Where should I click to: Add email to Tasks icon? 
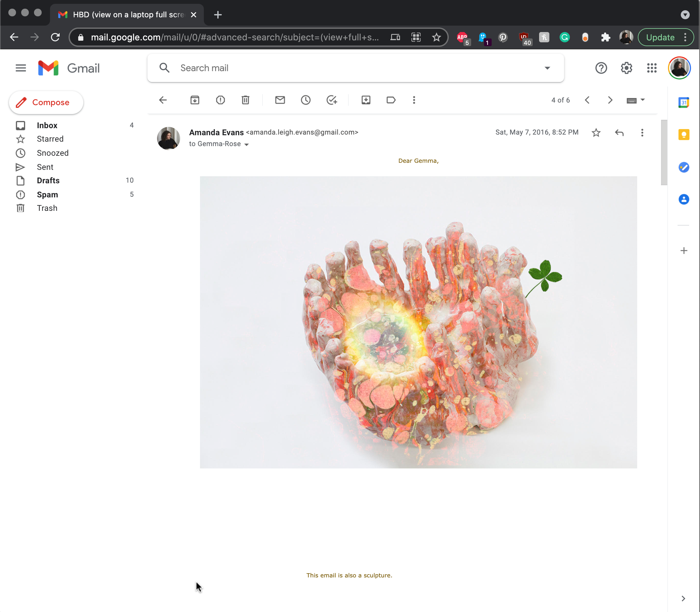pyautogui.click(x=331, y=100)
